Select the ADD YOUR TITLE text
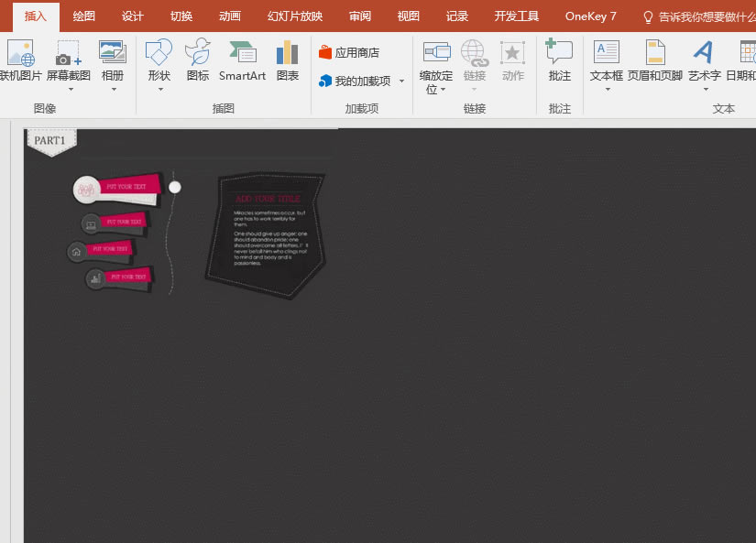 (x=268, y=199)
